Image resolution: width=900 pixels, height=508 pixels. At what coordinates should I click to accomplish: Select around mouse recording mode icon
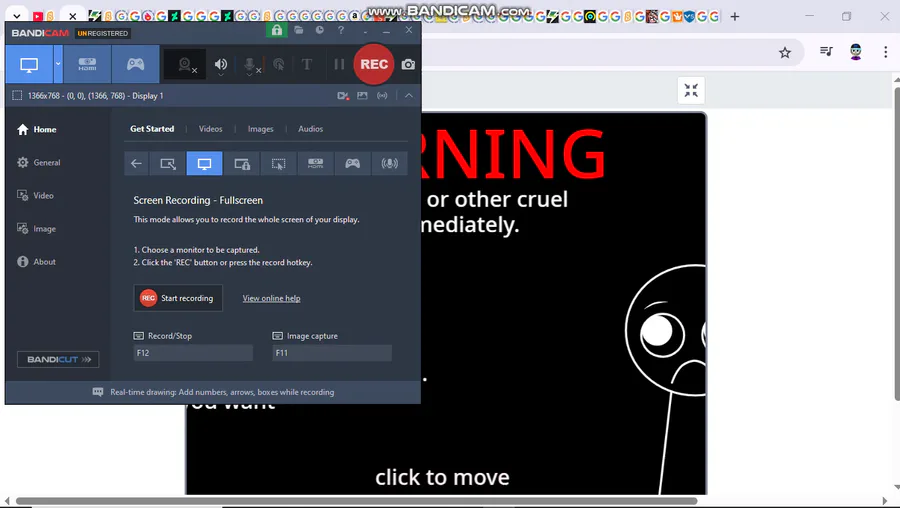[278, 164]
